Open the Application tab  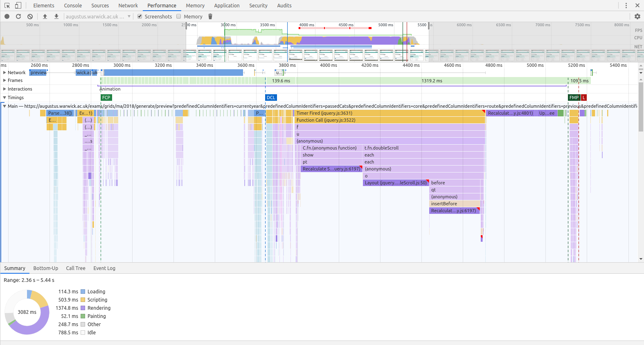click(227, 5)
